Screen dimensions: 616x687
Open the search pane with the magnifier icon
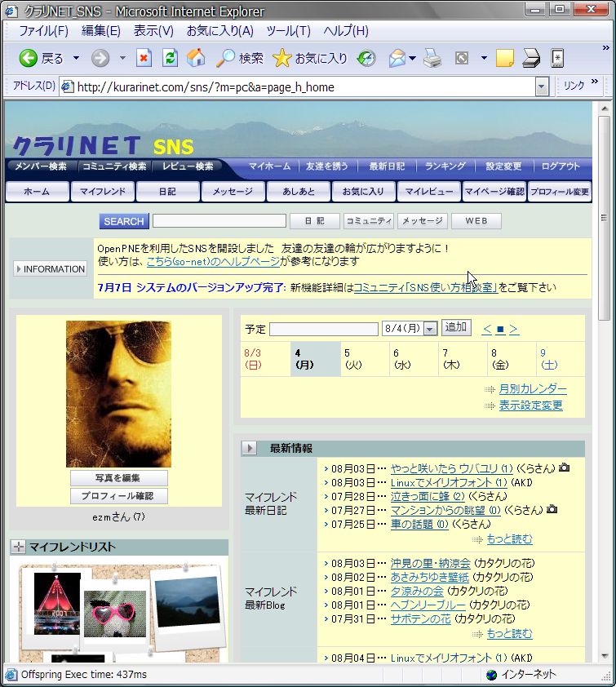pos(225,58)
